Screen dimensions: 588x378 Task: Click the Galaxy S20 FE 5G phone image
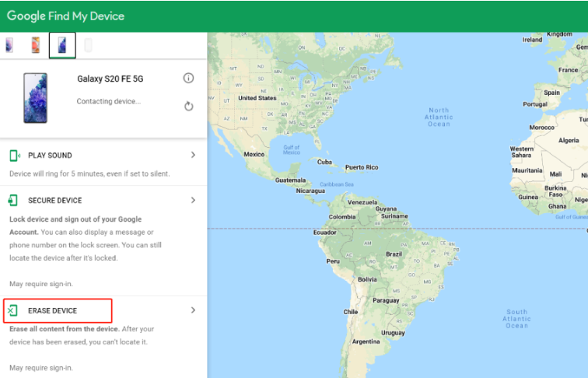(36, 98)
